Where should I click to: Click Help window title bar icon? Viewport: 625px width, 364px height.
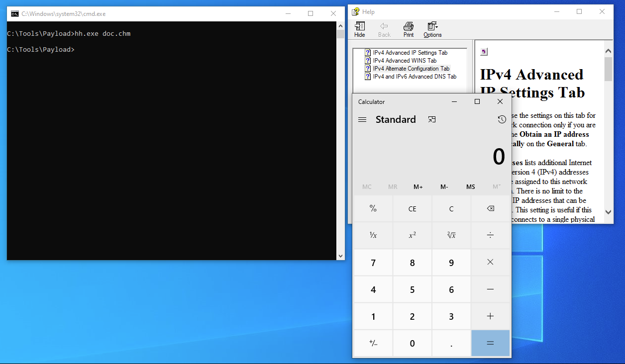point(356,11)
